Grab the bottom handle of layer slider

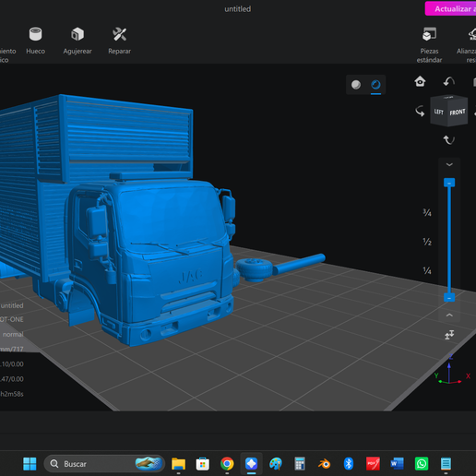pos(449,298)
